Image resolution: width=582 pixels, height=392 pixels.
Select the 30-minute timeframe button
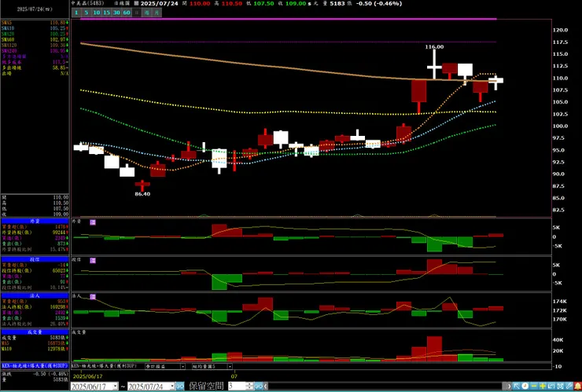tap(116, 13)
